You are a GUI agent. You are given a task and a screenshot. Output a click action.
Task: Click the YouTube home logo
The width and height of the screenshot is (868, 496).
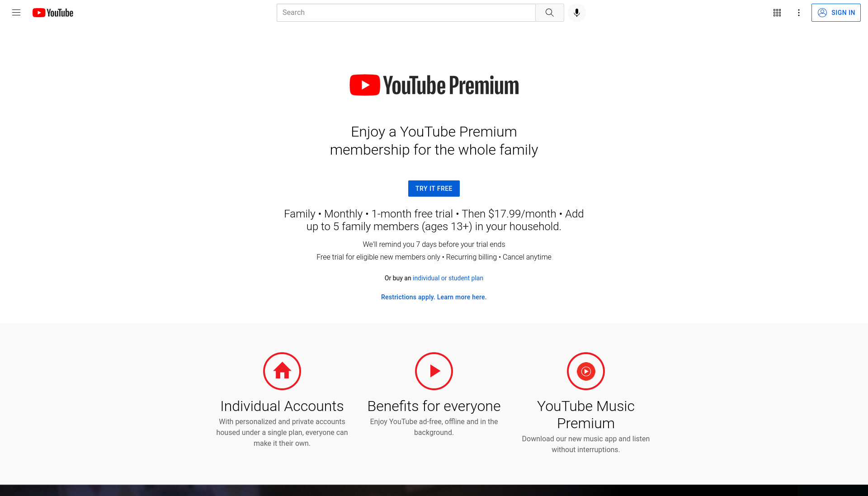pos(53,13)
